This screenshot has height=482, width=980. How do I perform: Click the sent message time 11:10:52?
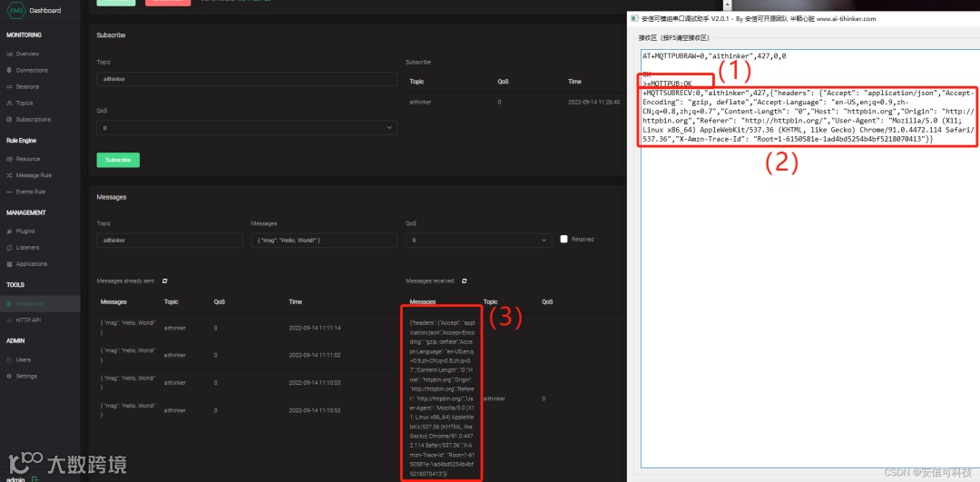click(314, 410)
